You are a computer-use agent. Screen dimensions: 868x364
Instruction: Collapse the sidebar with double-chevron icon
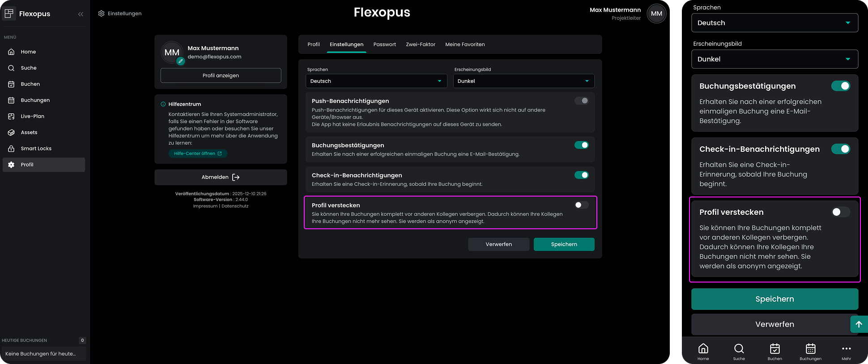point(81,14)
